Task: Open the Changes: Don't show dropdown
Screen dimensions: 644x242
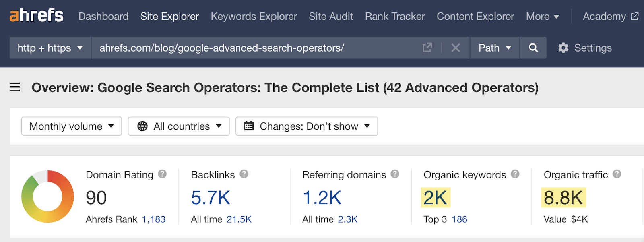Action: coord(307,126)
